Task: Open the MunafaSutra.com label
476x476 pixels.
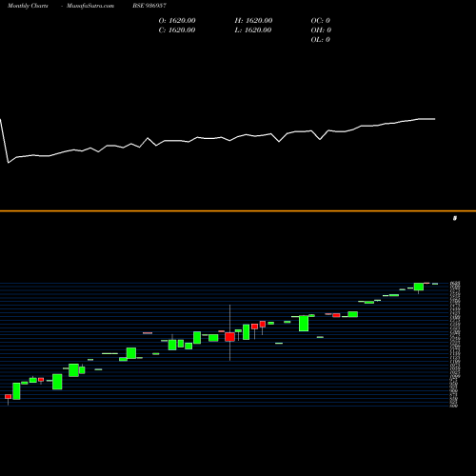Action: 90,6
